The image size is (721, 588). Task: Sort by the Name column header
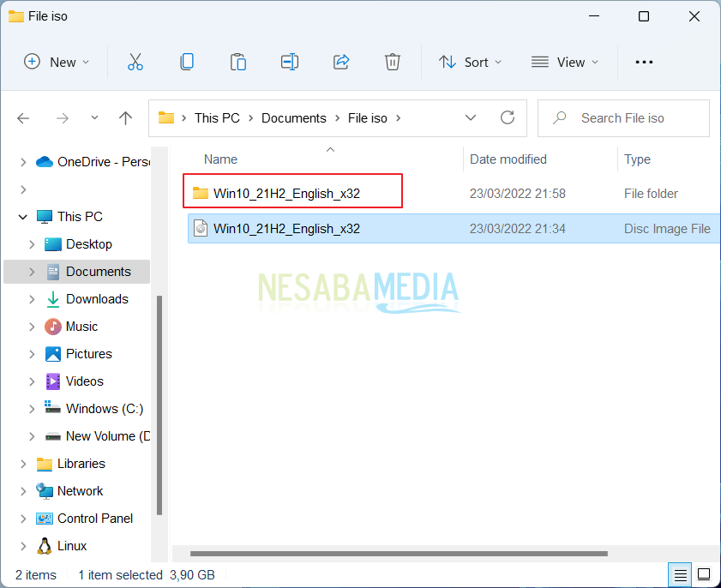coord(220,159)
